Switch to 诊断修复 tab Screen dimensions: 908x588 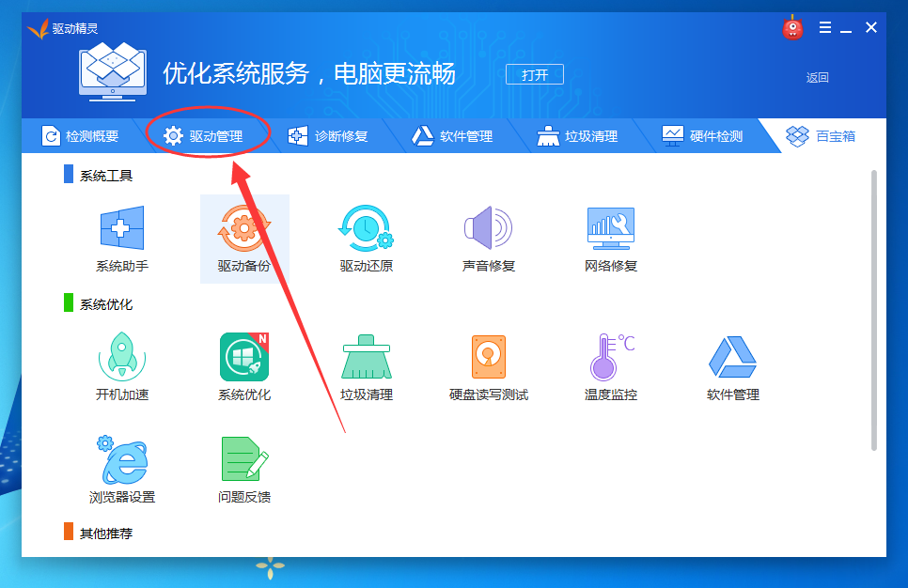(x=328, y=136)
